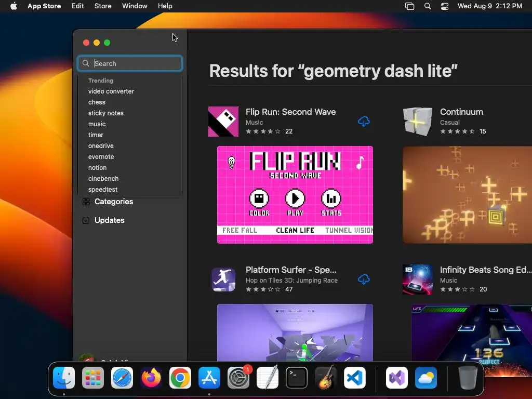532x399 pixels.
Task: Open Flip Run: Second Wave title
Action: point(291,112)
